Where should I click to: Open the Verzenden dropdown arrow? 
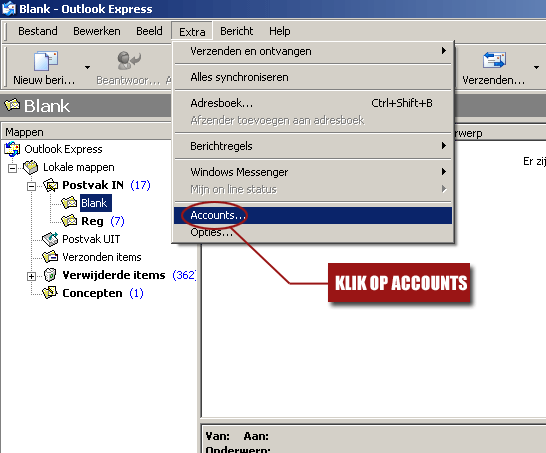pos(536,67)
